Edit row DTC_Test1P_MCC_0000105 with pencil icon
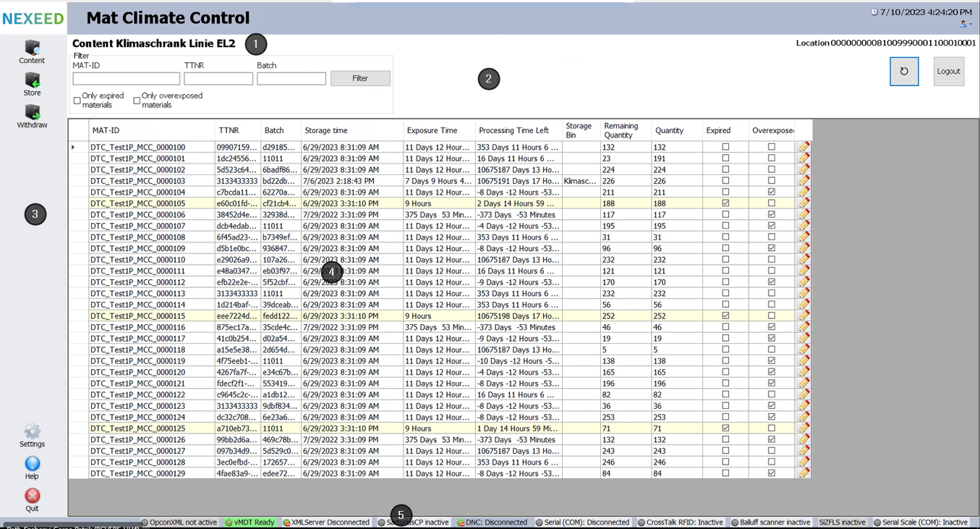Image resolution: width=980 pixels, height=529 pixels. coord(804,203)
